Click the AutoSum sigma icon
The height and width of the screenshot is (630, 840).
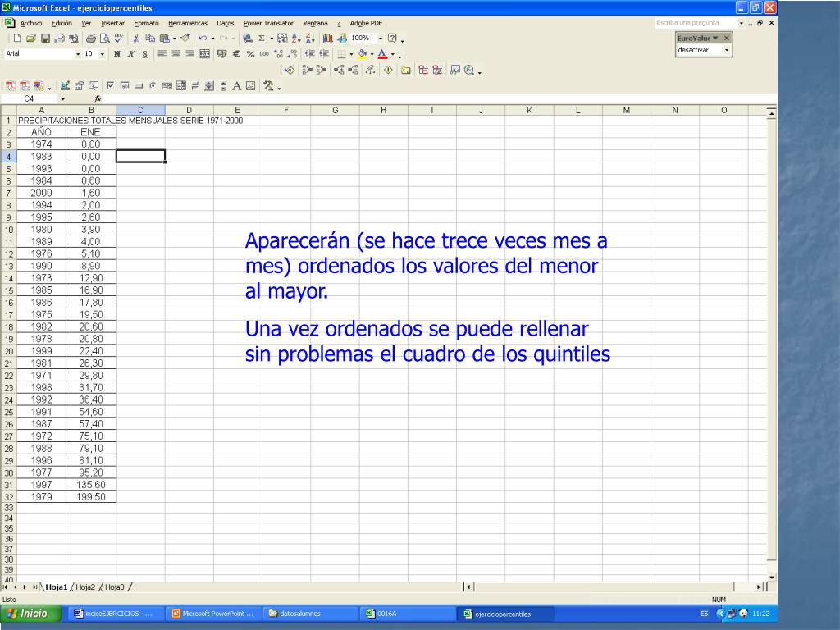262,38
